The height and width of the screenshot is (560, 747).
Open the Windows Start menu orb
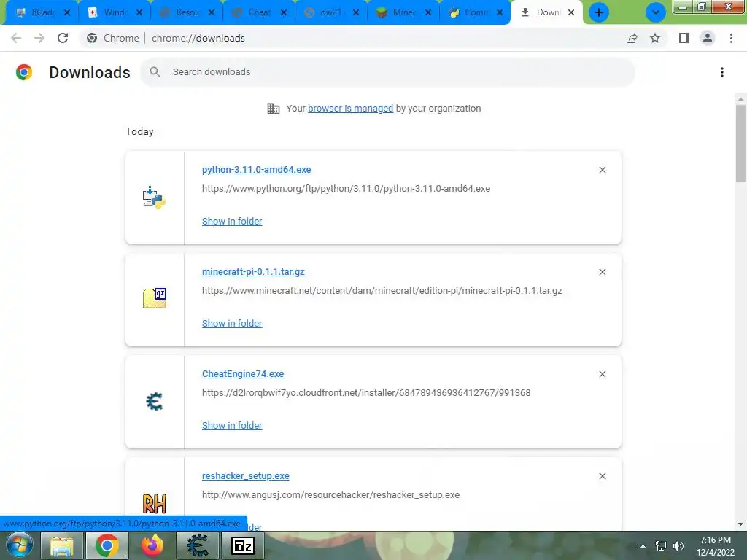pos(19,545)
